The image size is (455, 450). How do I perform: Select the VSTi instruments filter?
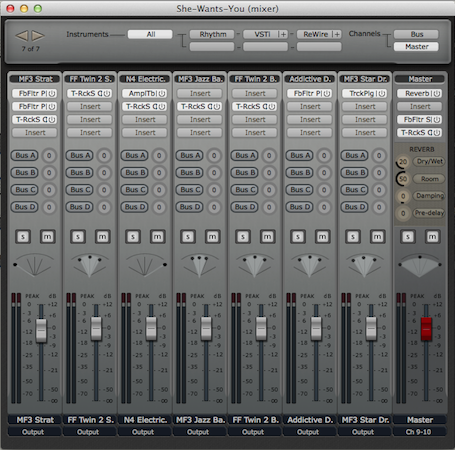(x=261, y=34)
